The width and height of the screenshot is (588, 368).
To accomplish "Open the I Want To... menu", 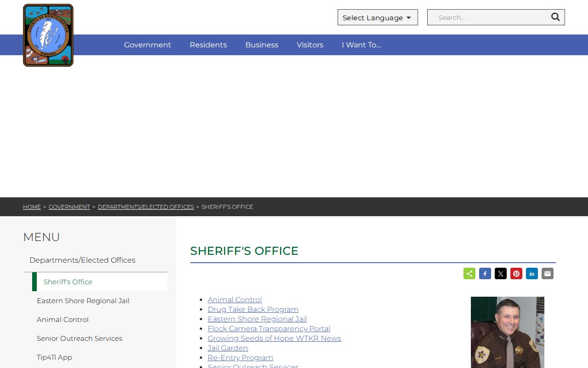I will click(362, 45).
